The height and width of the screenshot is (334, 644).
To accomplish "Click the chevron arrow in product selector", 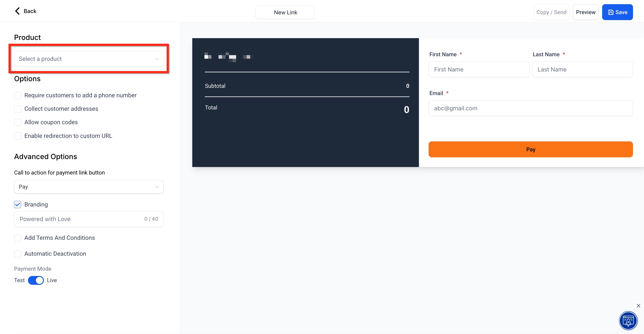I will point(157,59).
